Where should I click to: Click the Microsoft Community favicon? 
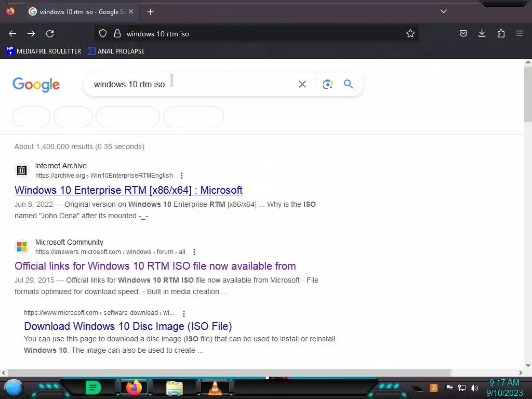coord(22,247)
